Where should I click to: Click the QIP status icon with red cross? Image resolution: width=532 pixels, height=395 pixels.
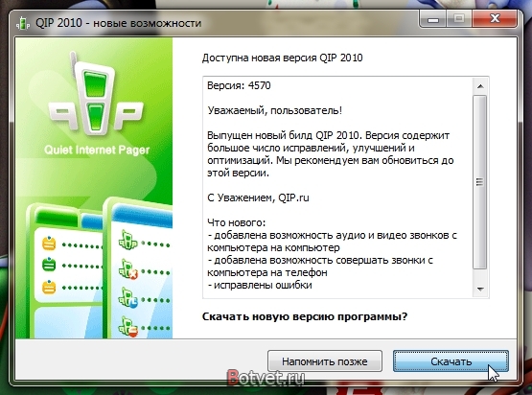pyautogui.click(x=128, y=269)
